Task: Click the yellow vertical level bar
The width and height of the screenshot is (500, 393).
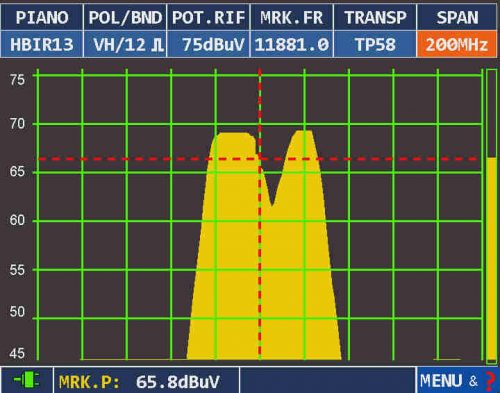Action: pyautogui.click(x=491, y=260)
